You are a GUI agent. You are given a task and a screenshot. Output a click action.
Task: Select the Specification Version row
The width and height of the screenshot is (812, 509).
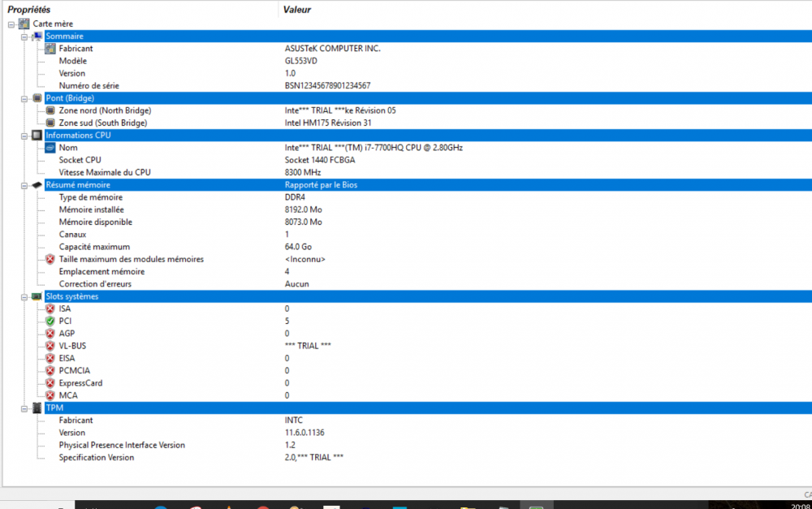[97, 458]
